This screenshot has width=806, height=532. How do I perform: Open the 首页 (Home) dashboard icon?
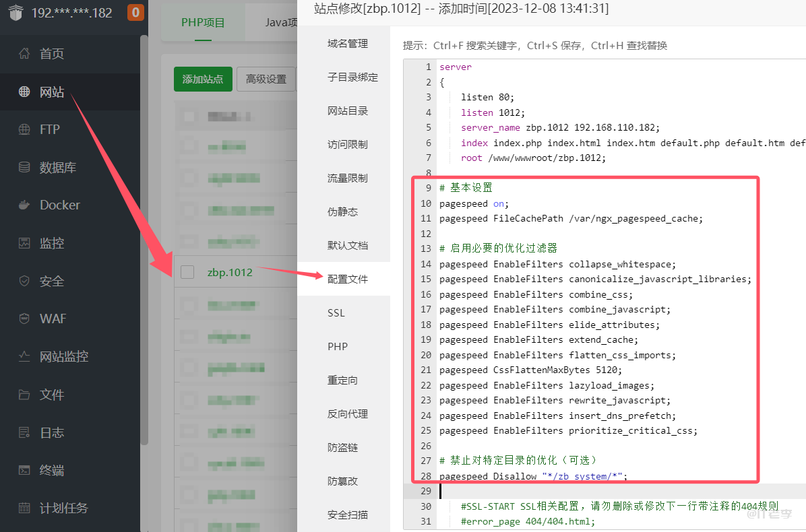[24, 53]
